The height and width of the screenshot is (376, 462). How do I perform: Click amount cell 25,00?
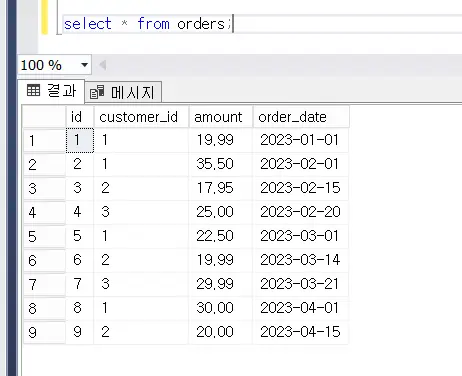pos(221,212)
